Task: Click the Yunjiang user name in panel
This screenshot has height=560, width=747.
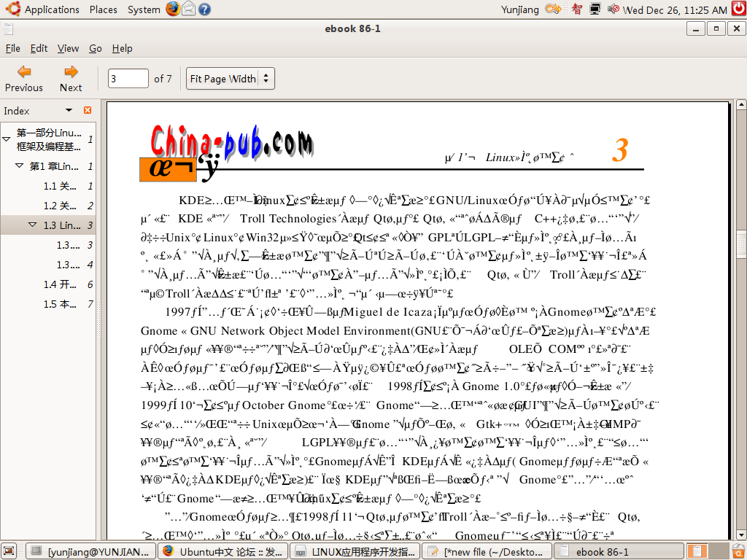Action: [519, 9]
